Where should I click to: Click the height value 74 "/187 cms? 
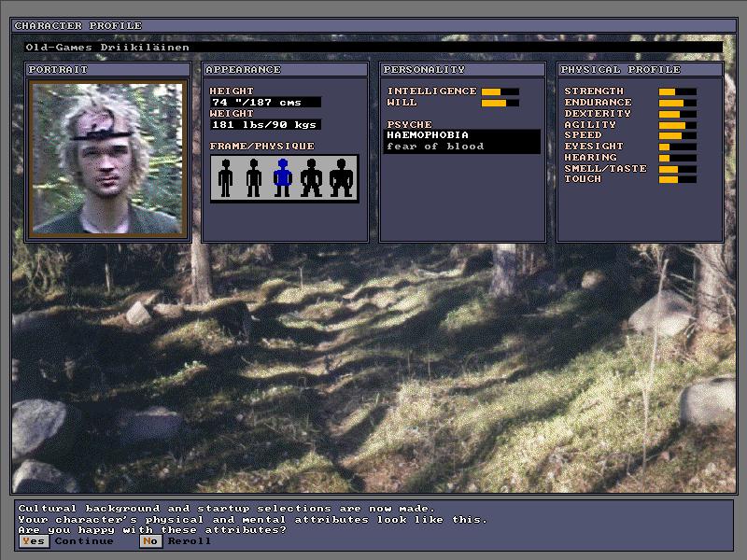point(265,102)
